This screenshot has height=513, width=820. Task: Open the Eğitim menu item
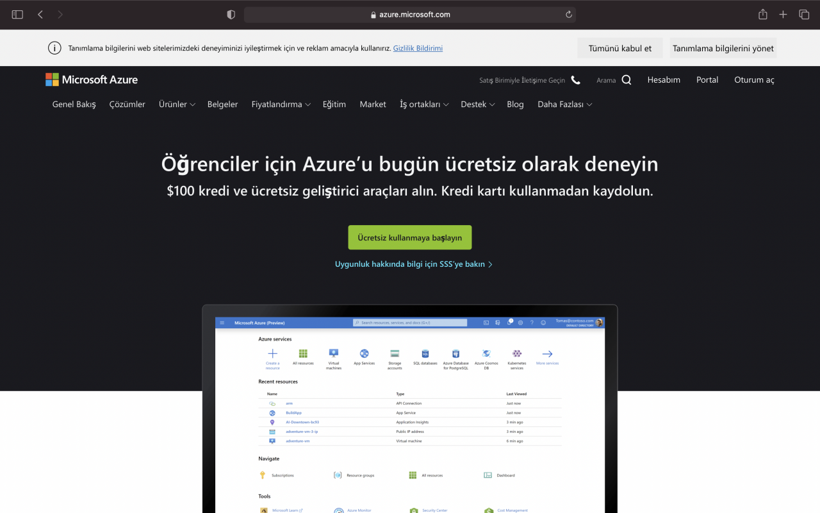pos(334,104)
